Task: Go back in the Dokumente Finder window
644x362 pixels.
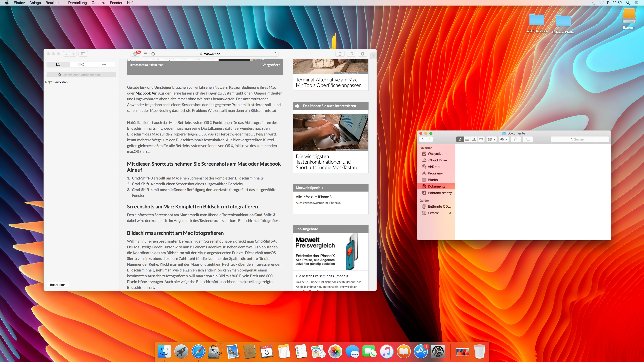Action: click(423, 139)
